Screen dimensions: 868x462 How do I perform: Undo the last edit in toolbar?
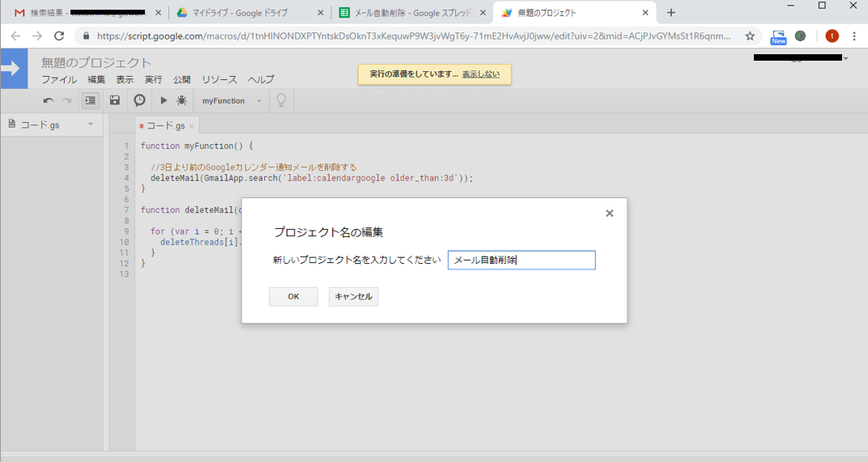coord(48,100)
